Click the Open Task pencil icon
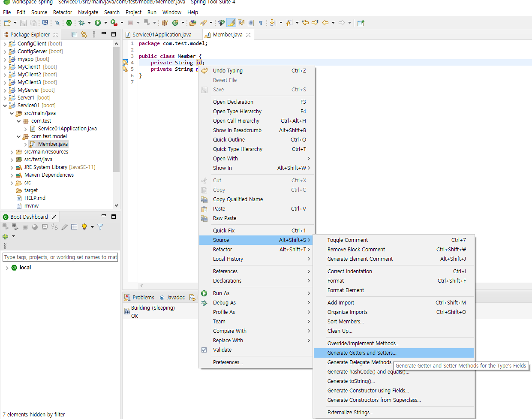Viewport: 532px width, 419px height. [x=203, y=23]
